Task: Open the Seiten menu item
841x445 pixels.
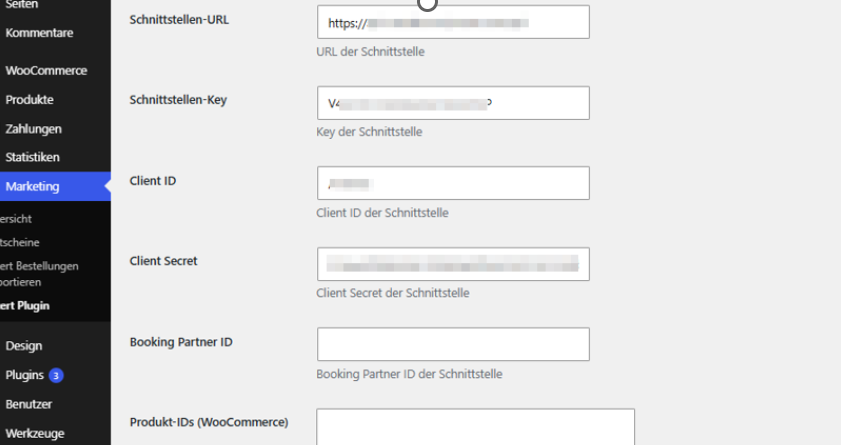Action: click(x=21, y=5)
